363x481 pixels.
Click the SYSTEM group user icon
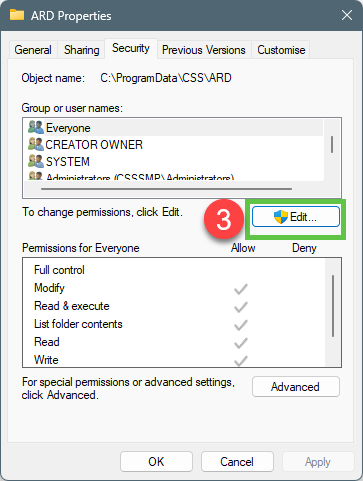pos(36,161)
